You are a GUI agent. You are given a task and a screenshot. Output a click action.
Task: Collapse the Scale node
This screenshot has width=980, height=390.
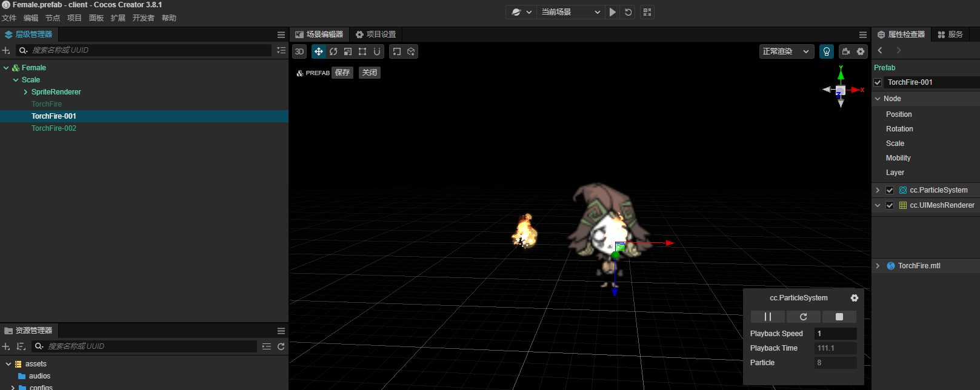click(x=16, y=80)
